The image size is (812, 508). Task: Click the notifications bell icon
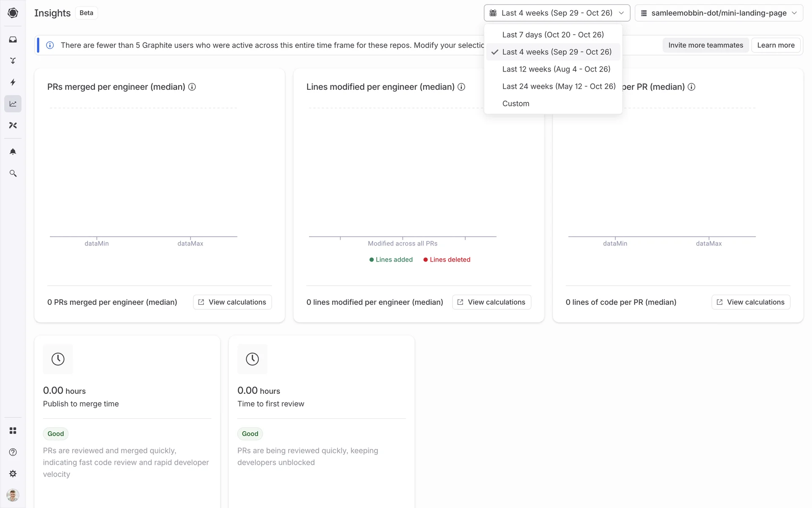pyautogui.click(x=13, y=152)
